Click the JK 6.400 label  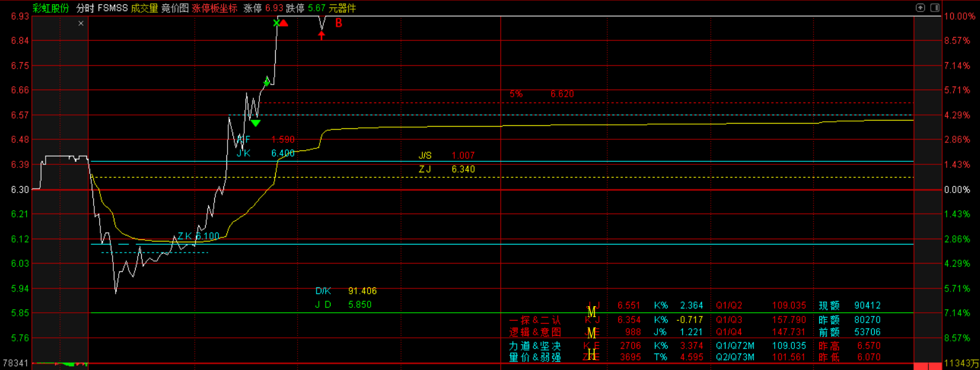[x=265, y=153]
